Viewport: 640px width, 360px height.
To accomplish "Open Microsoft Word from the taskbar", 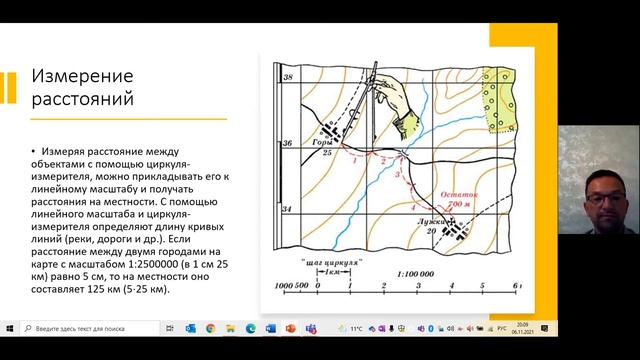I will coord(271,328).
